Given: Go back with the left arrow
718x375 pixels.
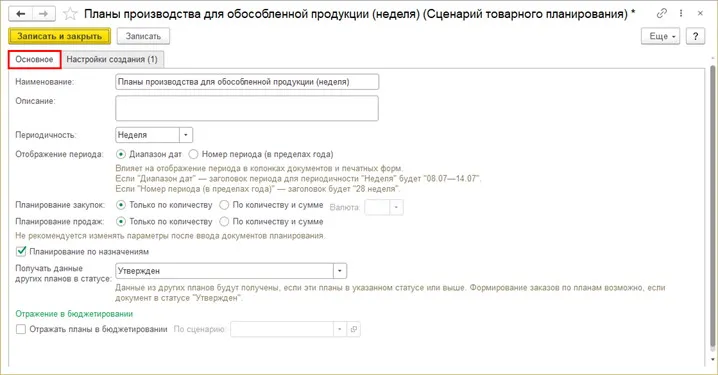Looking at the screenshot, I should click(x=21, y=14).
